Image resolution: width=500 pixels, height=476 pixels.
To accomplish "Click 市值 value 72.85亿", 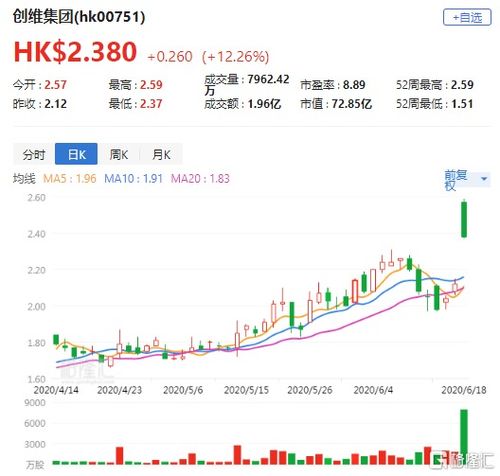I will coord(352,104).
